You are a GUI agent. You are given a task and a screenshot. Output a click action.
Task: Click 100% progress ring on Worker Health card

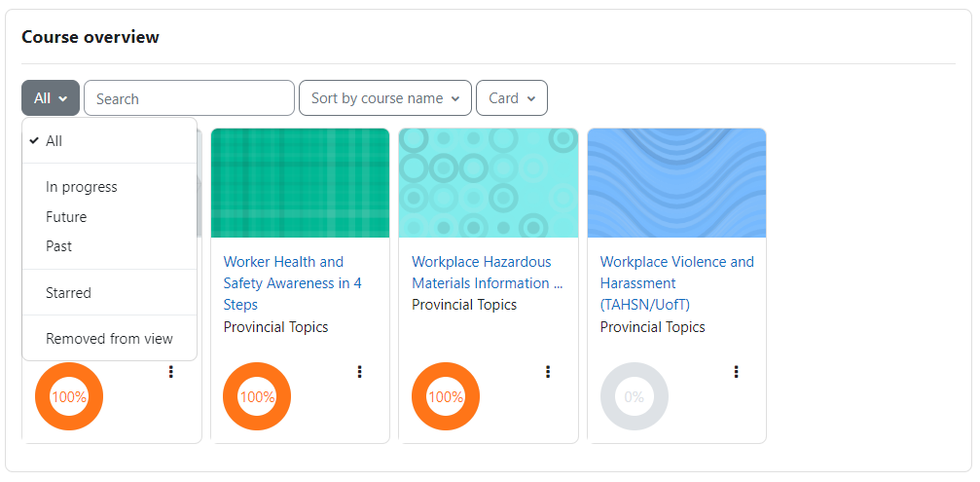pos(257,396)
